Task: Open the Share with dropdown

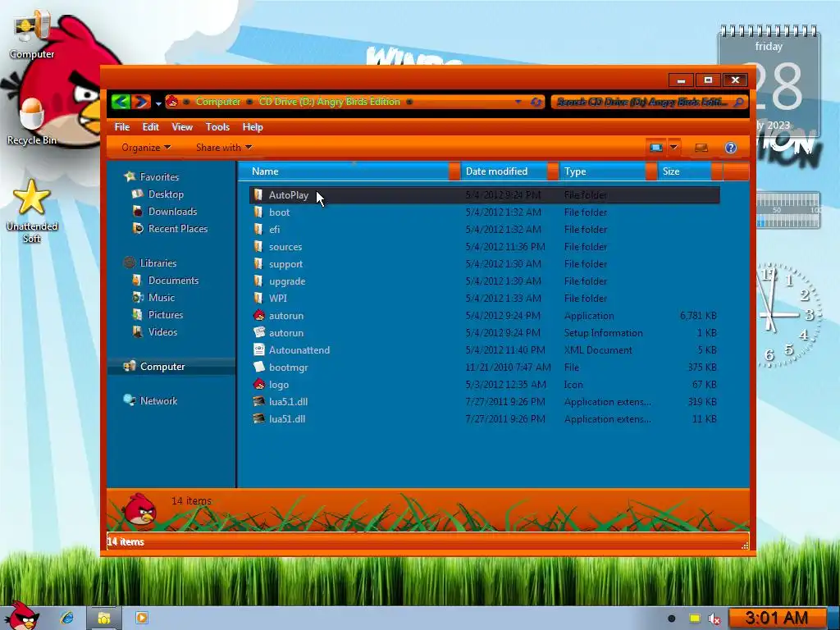Action: coord(224,148)
